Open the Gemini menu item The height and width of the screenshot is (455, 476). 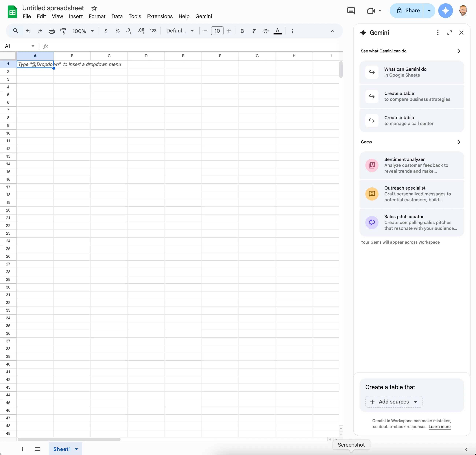click(204, 16)
